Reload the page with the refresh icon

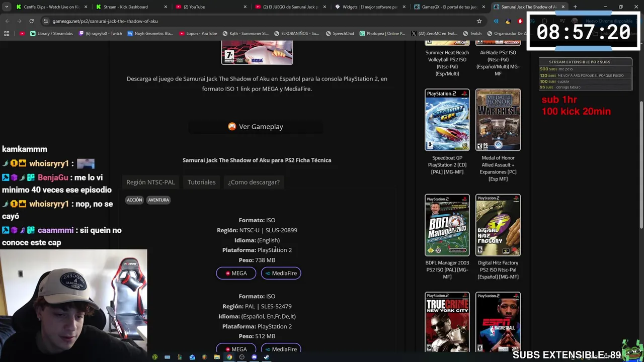click(x=31, y=21)
